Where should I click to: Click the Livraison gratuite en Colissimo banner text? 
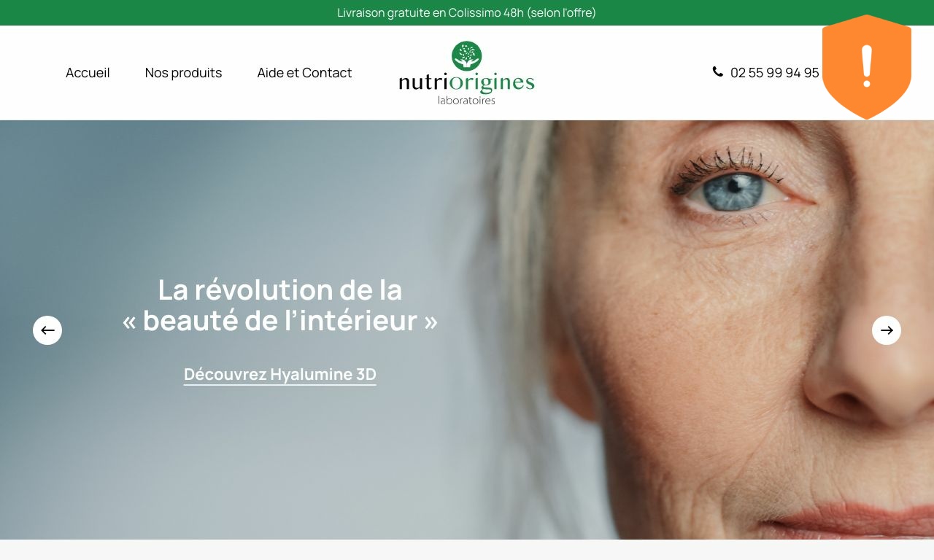pos(467,12)
